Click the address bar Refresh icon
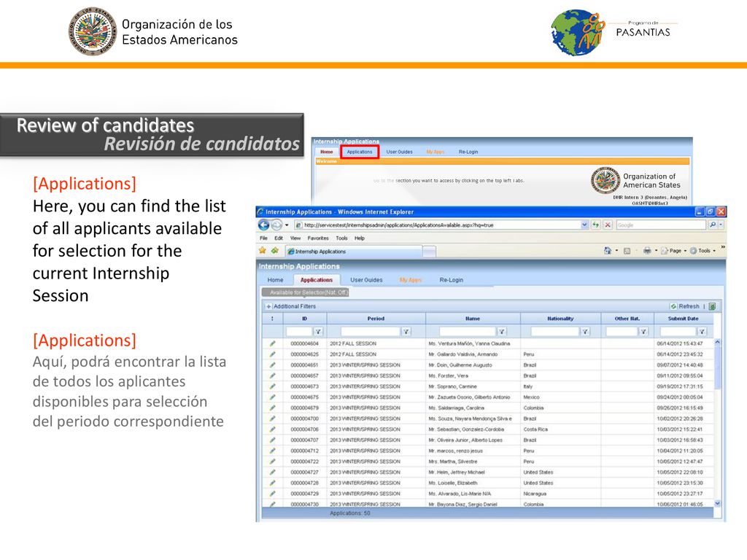This screenshot has height=560, width=747. point(596,225)
